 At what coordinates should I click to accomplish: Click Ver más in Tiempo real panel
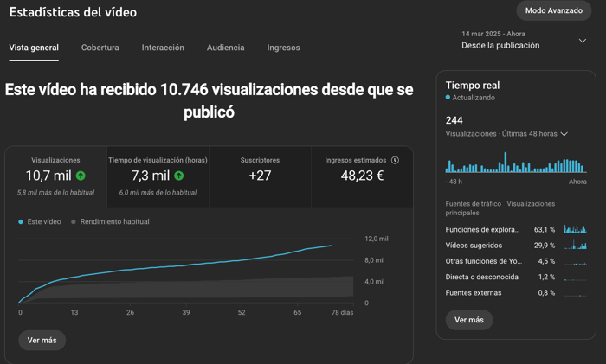469,320
